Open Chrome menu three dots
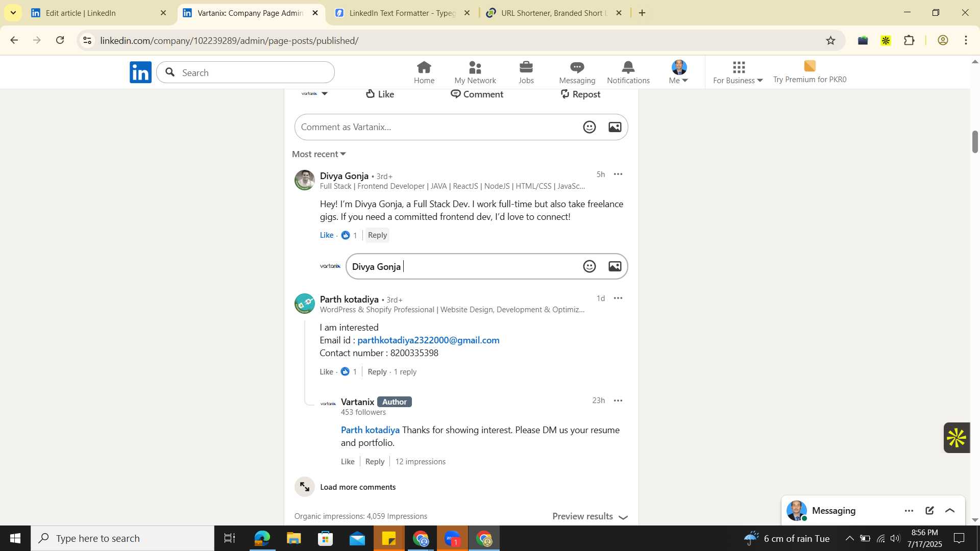This screenshot has width=980, height=551. [x=966, y=40]
